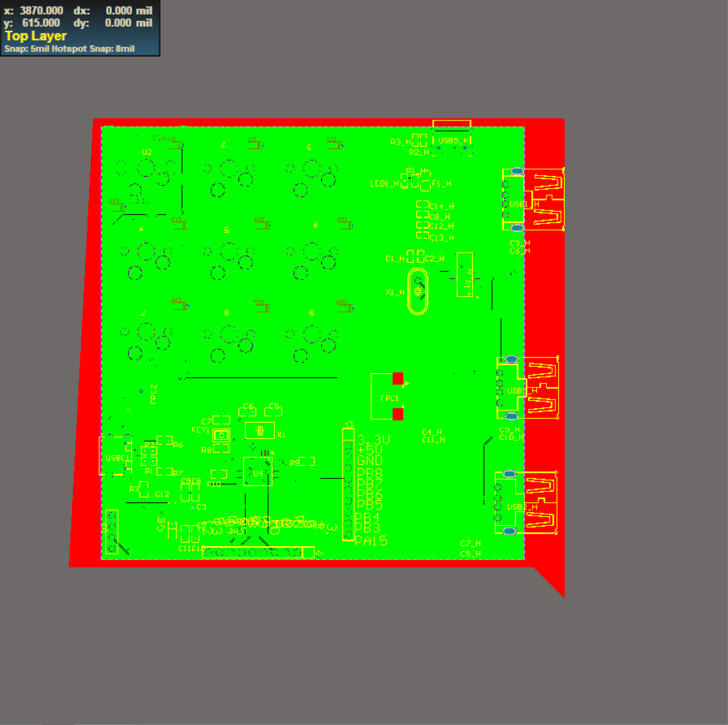
Task: Select the C2_H capacitor footprint
Action: pos(420,257)
